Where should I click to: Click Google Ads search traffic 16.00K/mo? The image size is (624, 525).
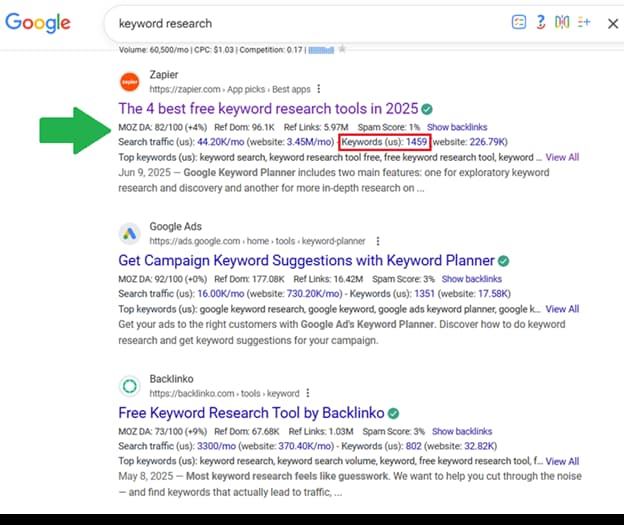[x=220, y=293]
